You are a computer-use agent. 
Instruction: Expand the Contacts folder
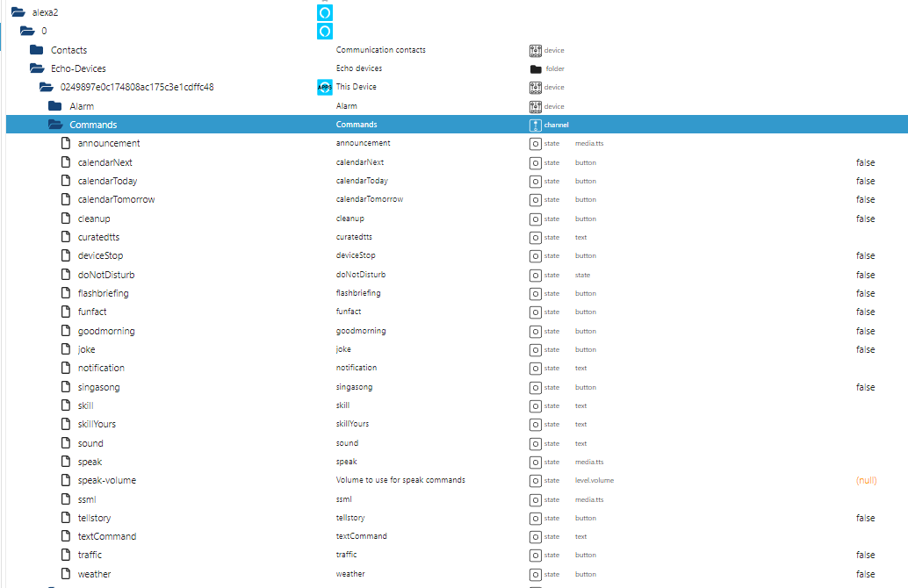(x=37, y=50)
